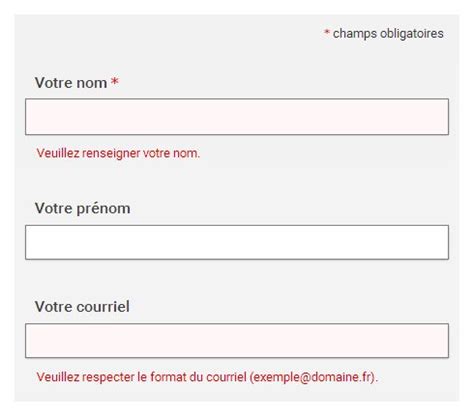Focus the "Votre prénom" text box
The image size is (474, 416).
237,242
